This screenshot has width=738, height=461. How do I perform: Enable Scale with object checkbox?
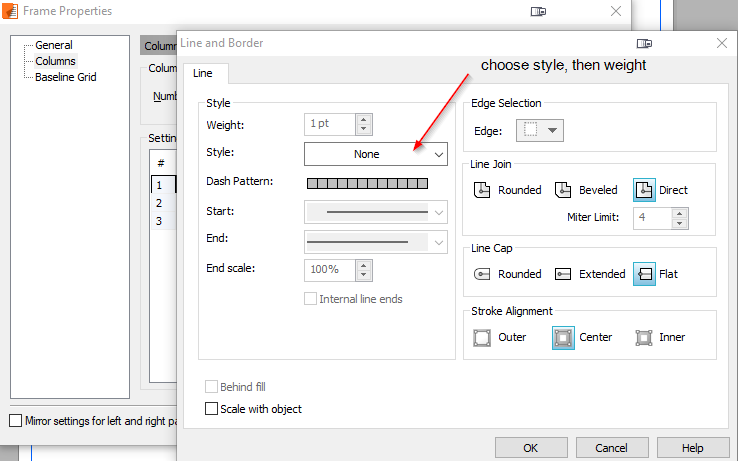pyautogui.click(x=211, y=409)
